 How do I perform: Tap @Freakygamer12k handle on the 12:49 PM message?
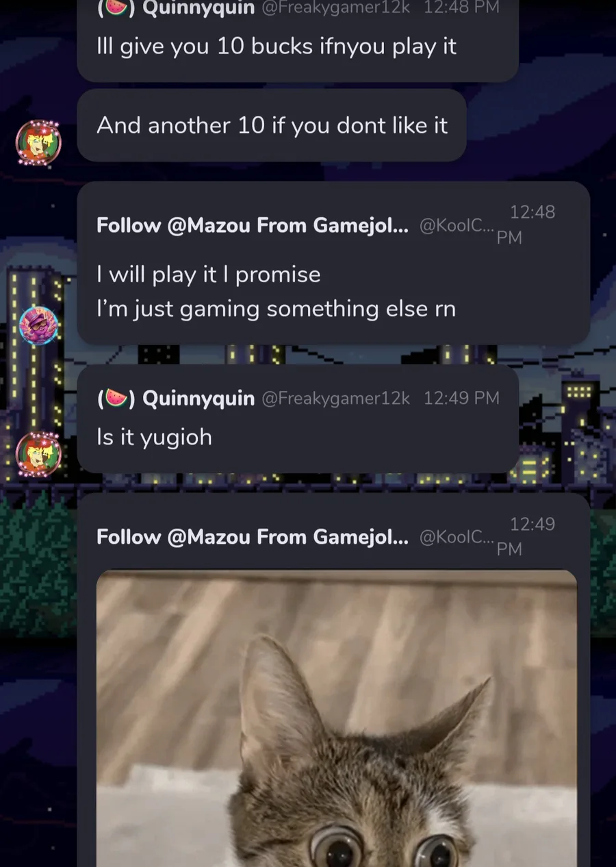point(336,398)
